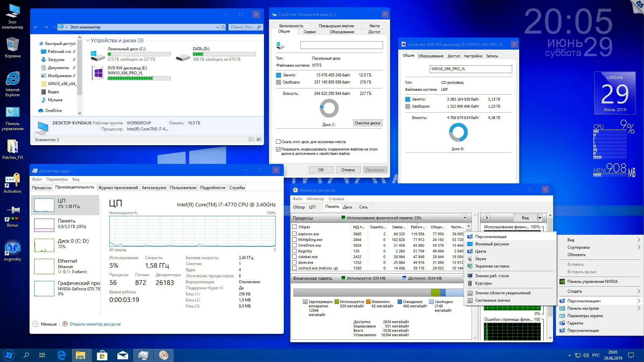Uncheck the file content indexing checkbox
The width and height of the screenshot is (644, 362).
tap(278, 149)
